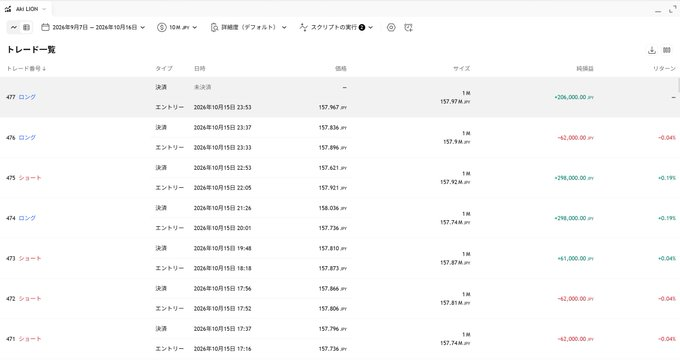
Task: Click exit time 2026年10月15日 17:56
Action: pos(222,289)
